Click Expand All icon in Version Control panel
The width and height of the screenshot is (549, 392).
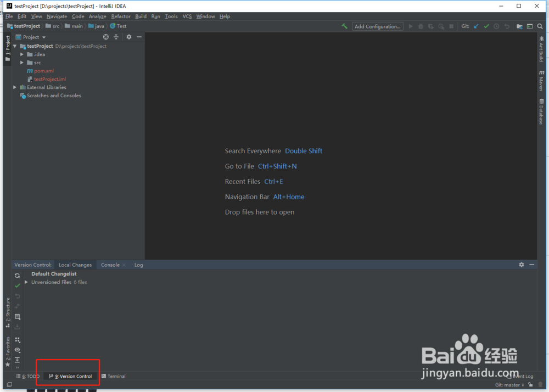pos(17,360)
